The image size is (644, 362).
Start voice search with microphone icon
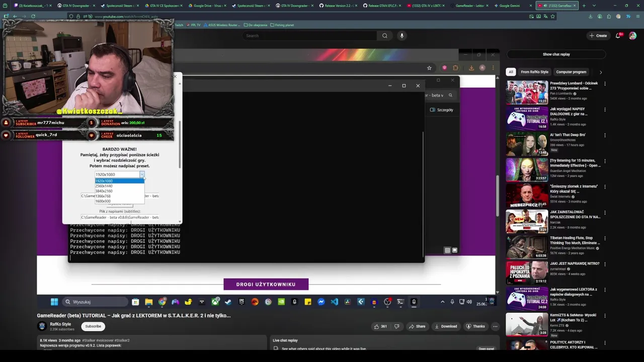(401, 36)
